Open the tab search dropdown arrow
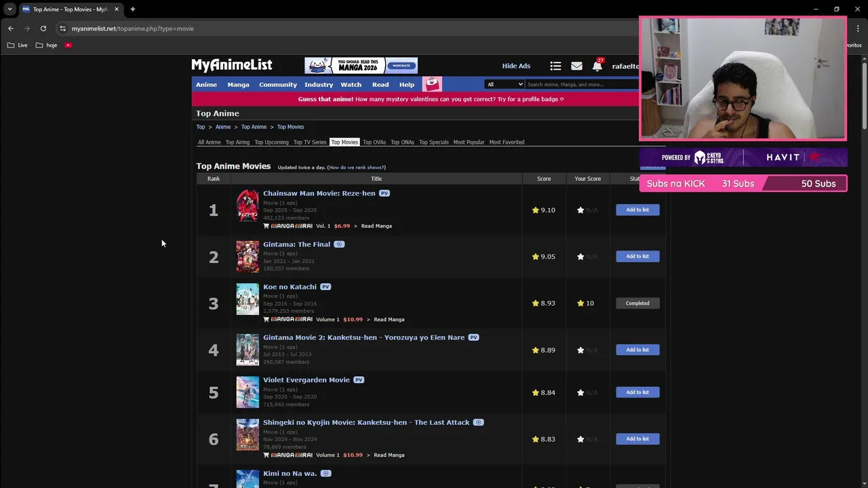This screenshot has width=868, height=488. (9, 9)
